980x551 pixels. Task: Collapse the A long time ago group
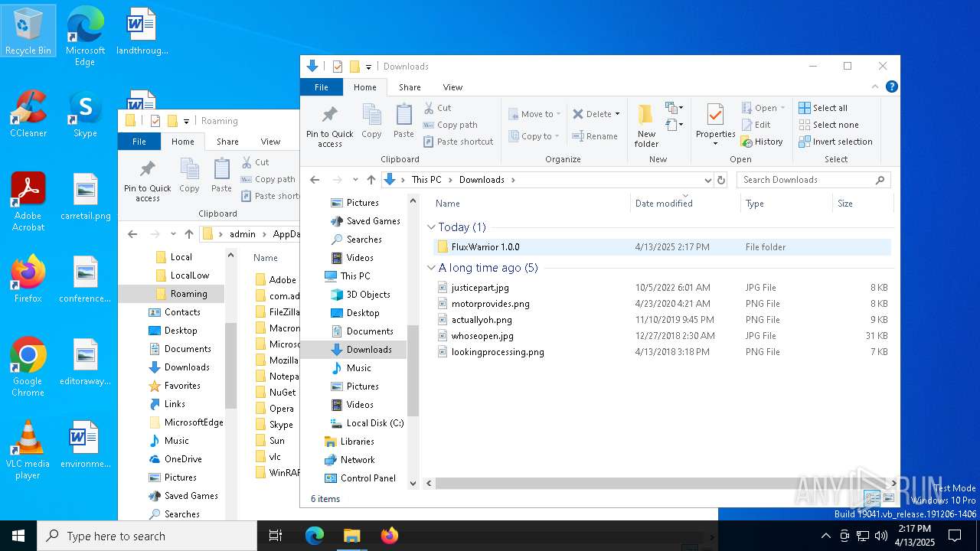431,268
